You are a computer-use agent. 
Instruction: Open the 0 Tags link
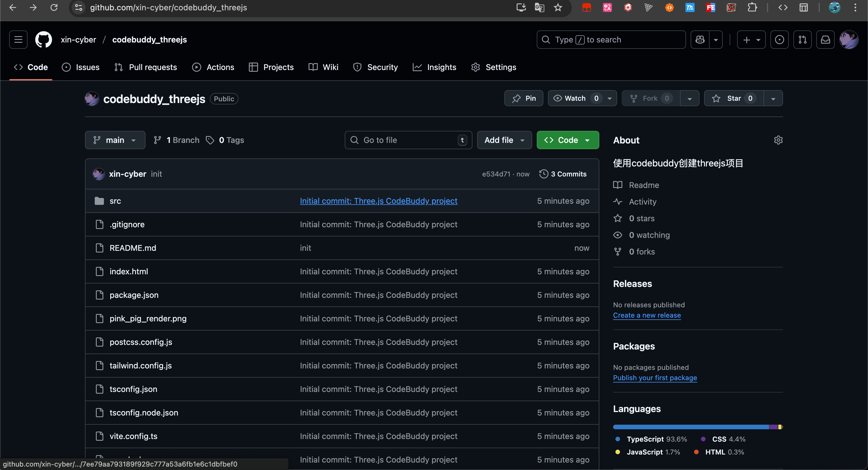pos(225,140)
